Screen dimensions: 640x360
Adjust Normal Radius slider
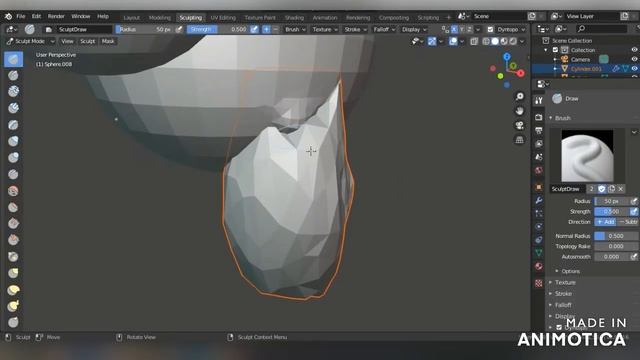coord(616,236)
